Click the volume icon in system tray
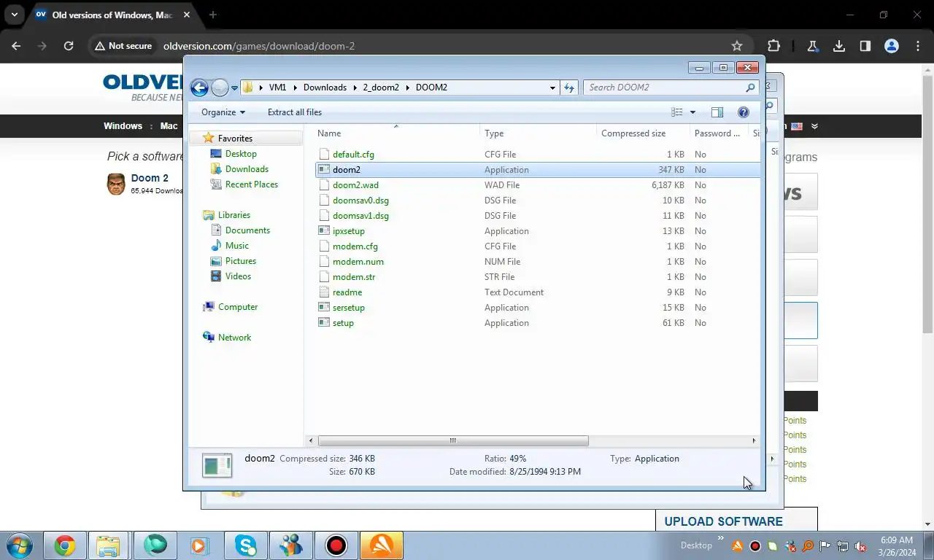Screen dimensions: 934x560 click(x=861, y=546)
